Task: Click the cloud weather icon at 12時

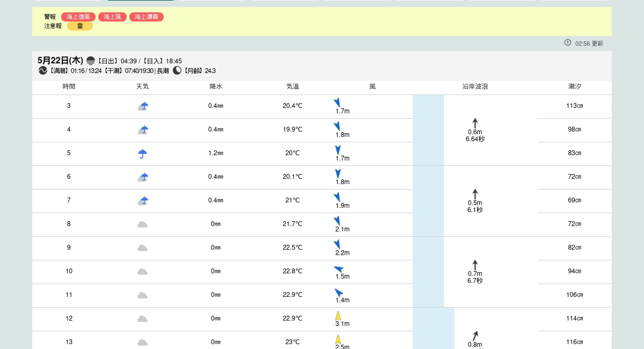Action: pyautogui.click(x=142, y=319)
